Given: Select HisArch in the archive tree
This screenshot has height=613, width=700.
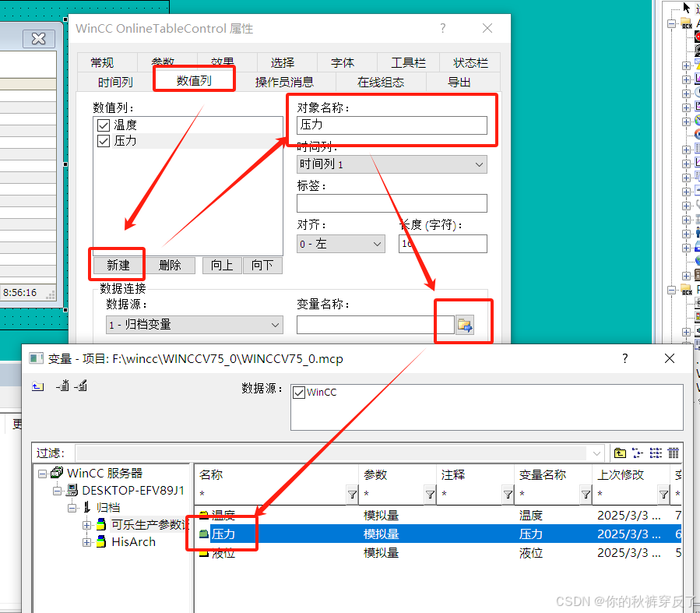Looking at the screenshot, I should [x=133, y=542].
